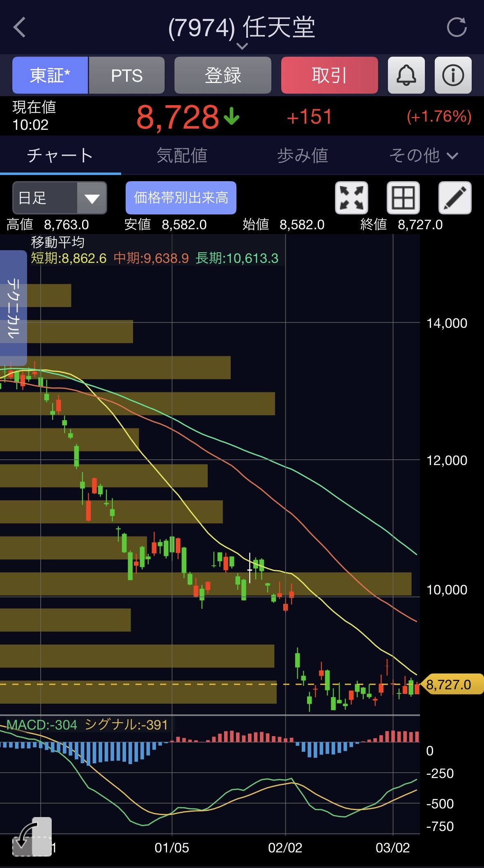This screenshot has width=484, height=868.
Task: Tap the back arrow icon
Action: (x=20, y=28)
